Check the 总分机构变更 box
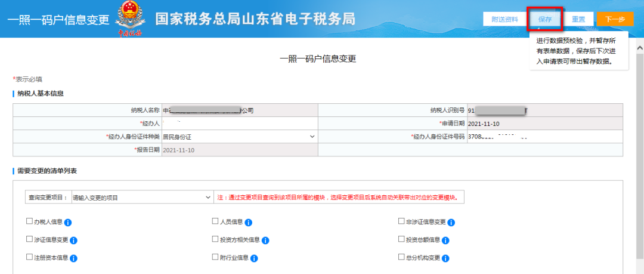This screenshot has width=644, height=274. coord(402,257)
